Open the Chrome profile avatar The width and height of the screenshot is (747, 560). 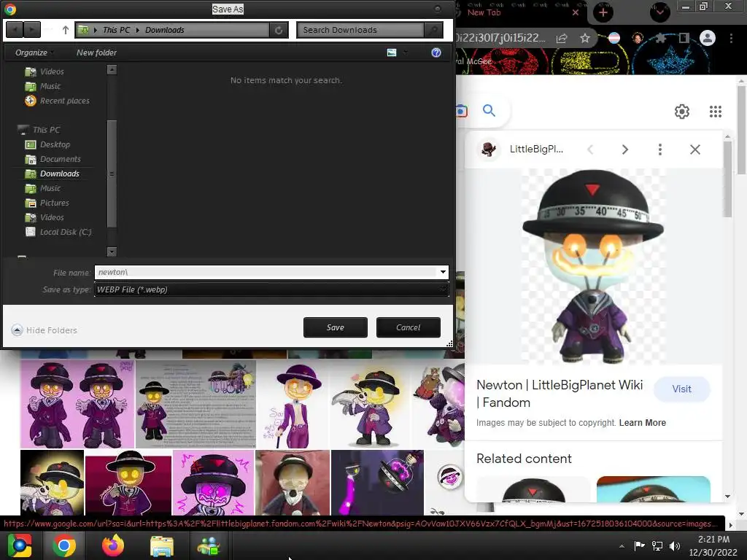pyautogui.click(x=708, y=38)
